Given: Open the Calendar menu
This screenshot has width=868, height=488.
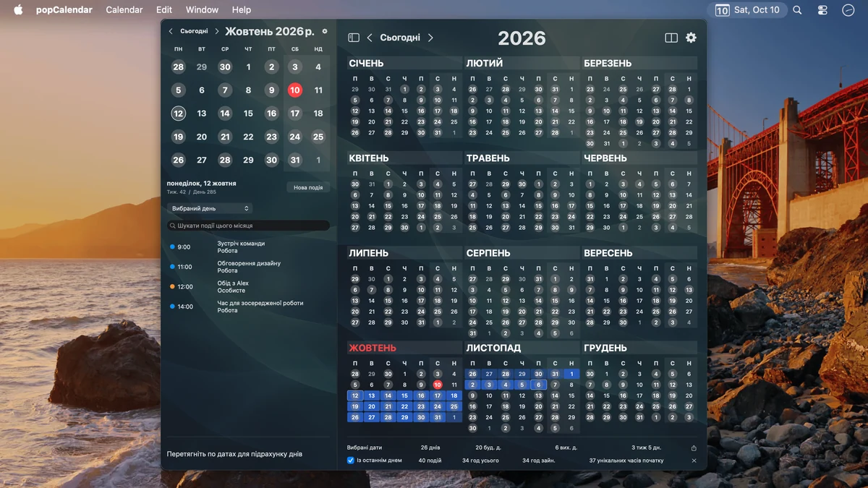Looking at the screenshot, I should pos(124,10).
